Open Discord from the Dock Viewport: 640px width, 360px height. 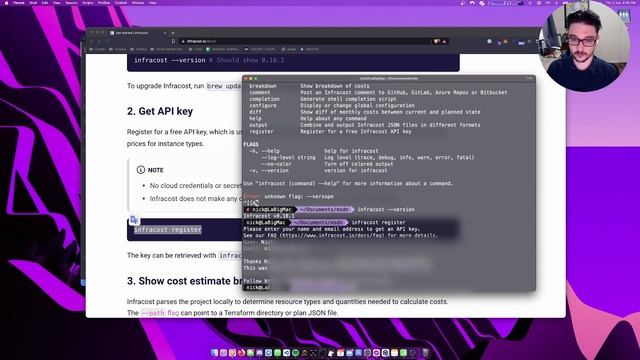click(260, 353)
